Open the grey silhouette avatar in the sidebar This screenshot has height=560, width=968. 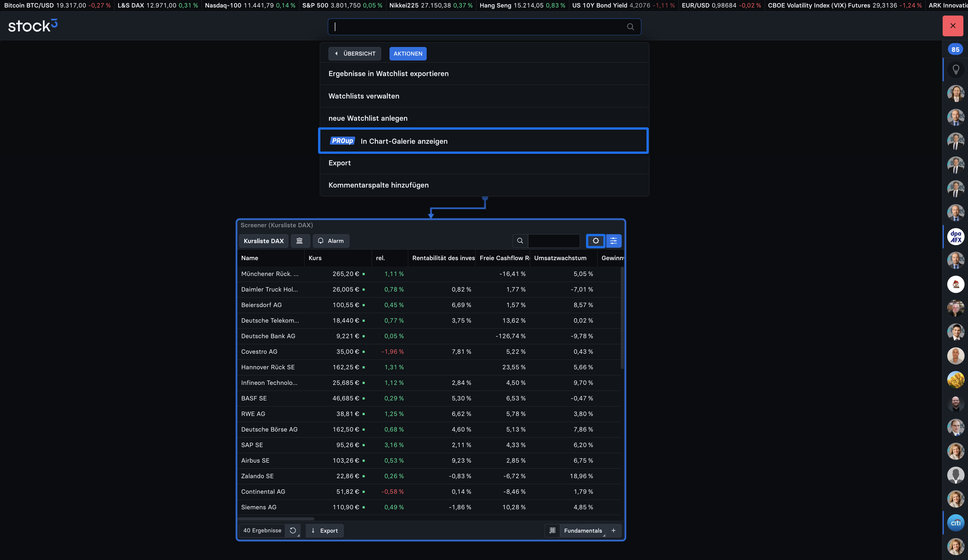(x=955, y=475)
